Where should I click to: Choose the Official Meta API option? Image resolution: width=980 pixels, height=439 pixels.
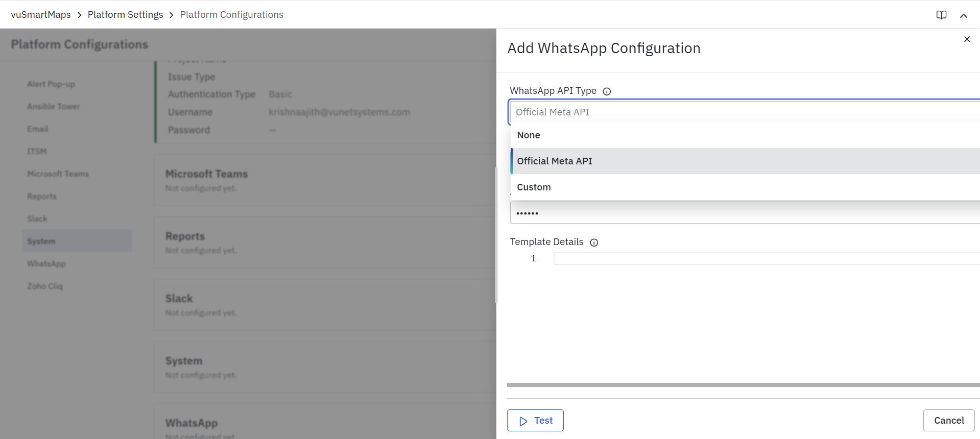[555, 161]
